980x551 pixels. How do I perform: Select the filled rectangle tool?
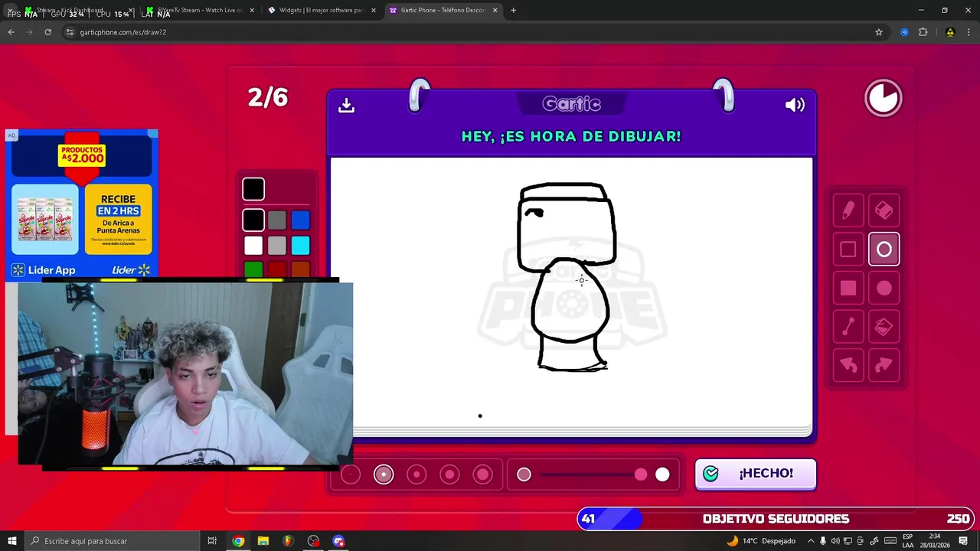pyautogui.click(x=848, y=289)
